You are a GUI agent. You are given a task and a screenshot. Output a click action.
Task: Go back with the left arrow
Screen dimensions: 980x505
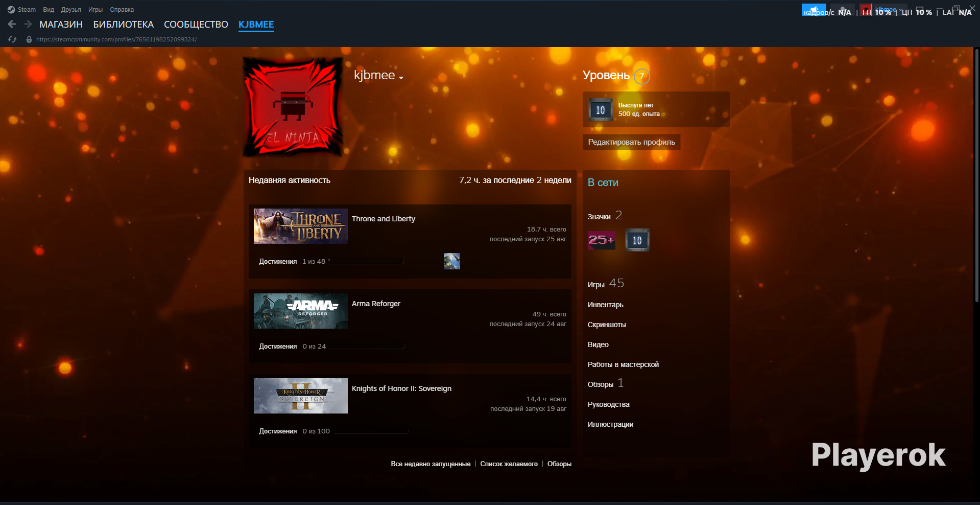coord(12,24)
